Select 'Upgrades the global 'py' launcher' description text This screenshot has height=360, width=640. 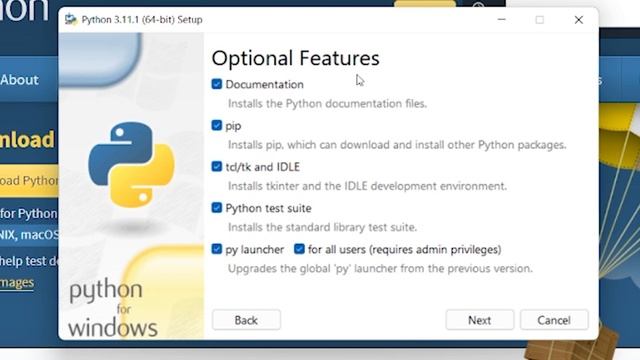click(x=380, y=269)
